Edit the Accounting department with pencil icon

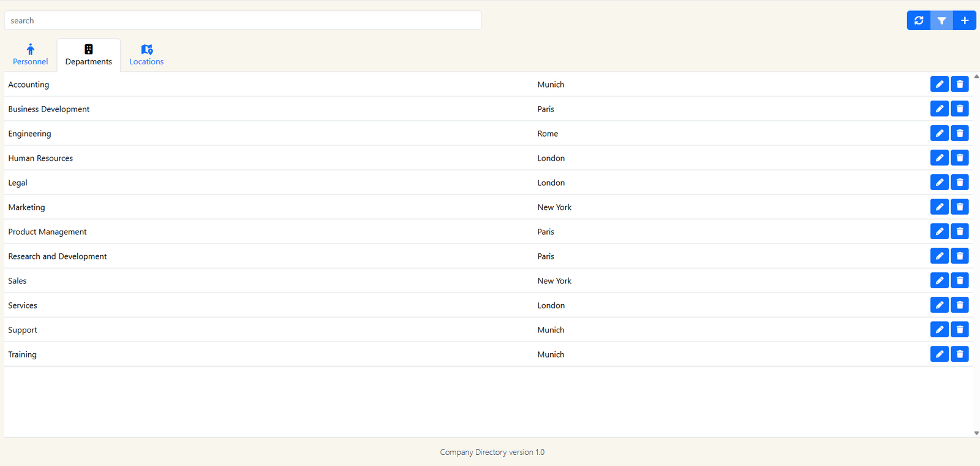point(939,84)
